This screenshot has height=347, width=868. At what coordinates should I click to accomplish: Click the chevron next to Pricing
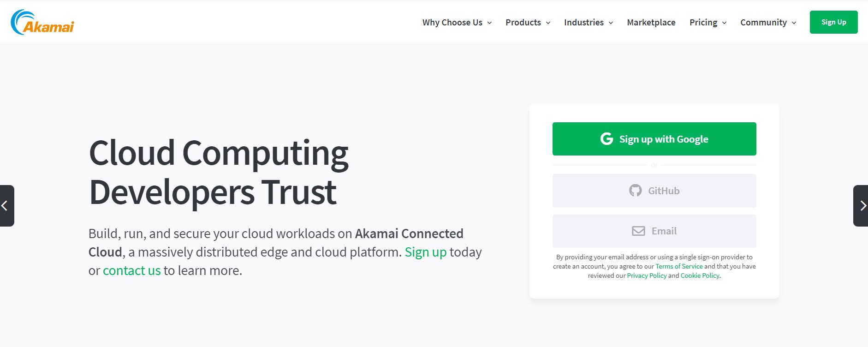point(724,23)
